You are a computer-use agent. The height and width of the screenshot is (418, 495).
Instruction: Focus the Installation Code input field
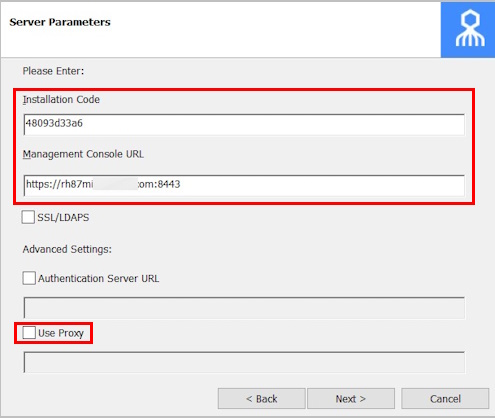pos(244,124)
